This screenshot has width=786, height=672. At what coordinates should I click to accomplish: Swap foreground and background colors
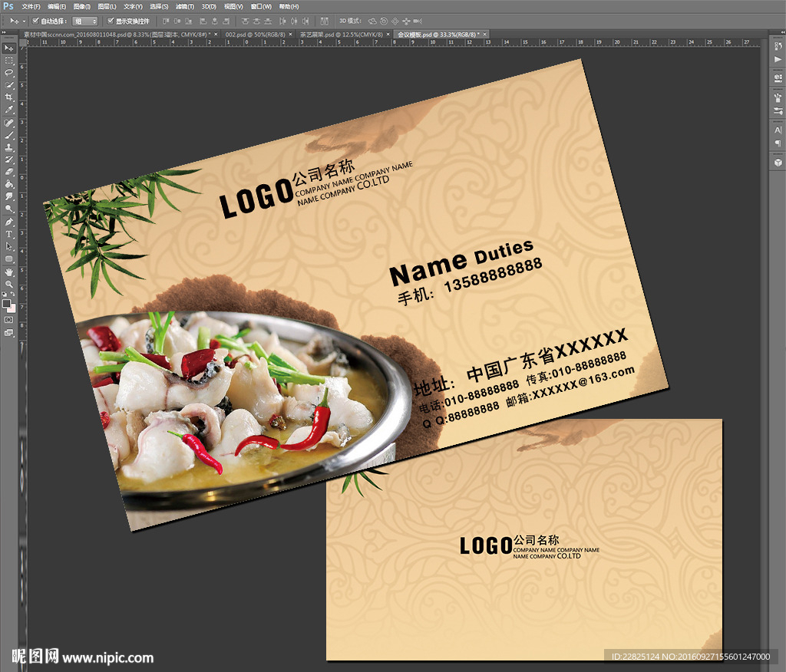13,294
